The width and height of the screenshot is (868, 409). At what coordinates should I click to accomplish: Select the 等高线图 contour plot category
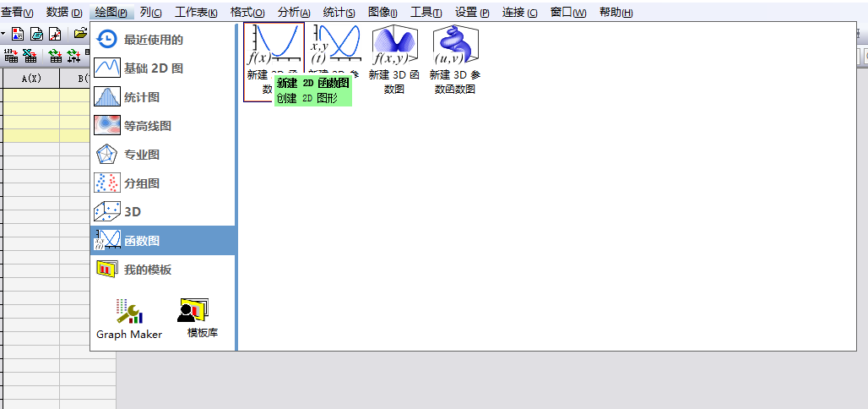coord(163,126)
